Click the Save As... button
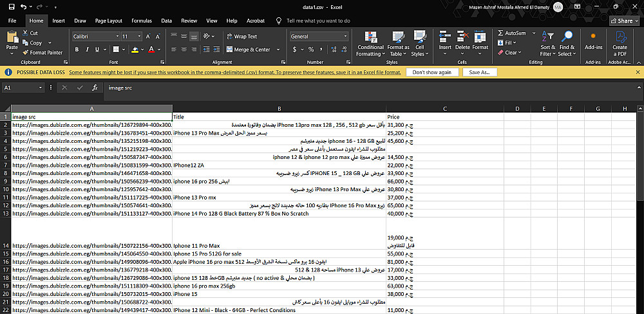Viewport: 644px width, 314px height. tap(480, 73)
